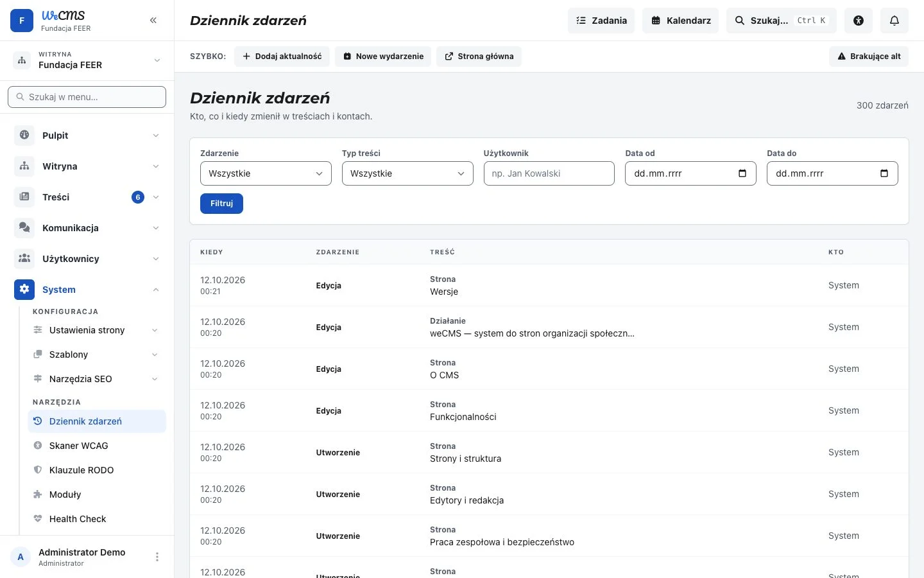Click the Pulpit dashboard icon
Viewport: 924px width, 578px height.
[x=24, y=136]
